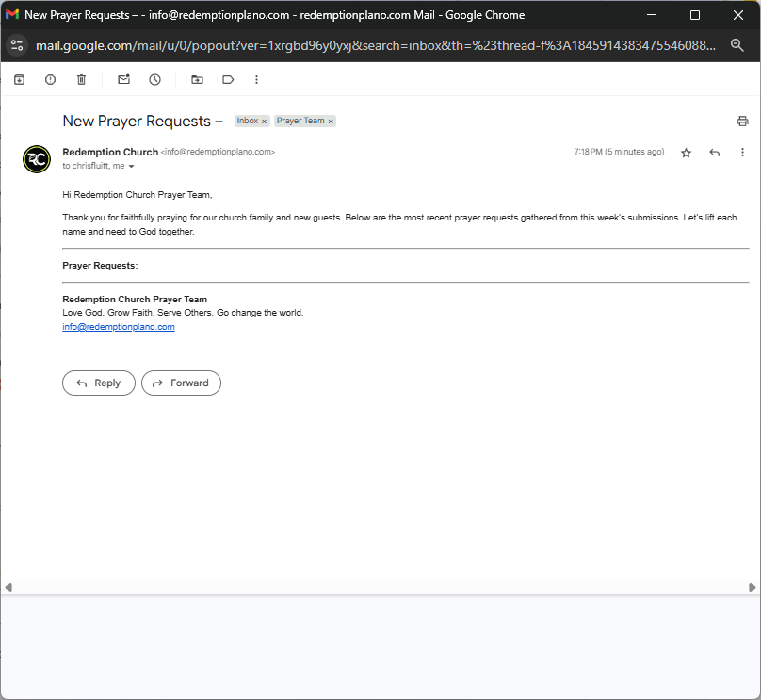Viewport: 761px width, 700px height.
Task: Open the Move to folder icon
Action: point(197,80)
